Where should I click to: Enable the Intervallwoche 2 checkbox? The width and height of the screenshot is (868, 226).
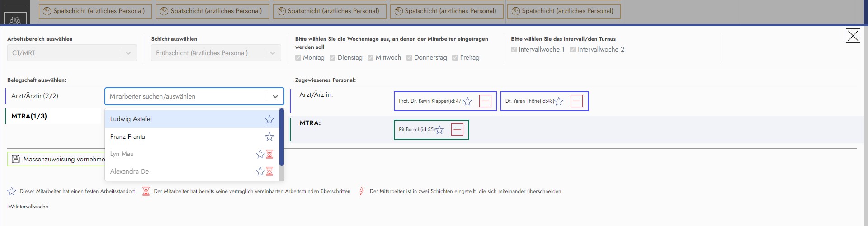[x=573, y=50]
